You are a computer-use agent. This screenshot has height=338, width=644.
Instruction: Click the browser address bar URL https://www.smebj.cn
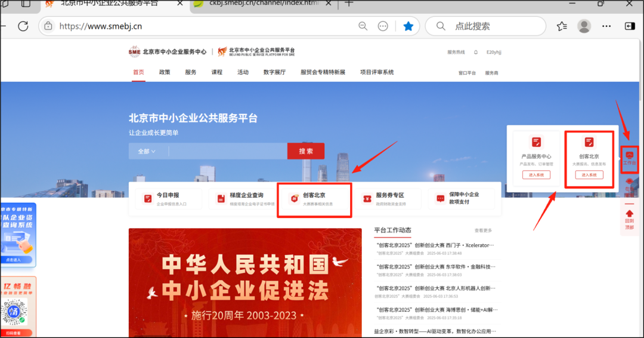pos(101,26)
